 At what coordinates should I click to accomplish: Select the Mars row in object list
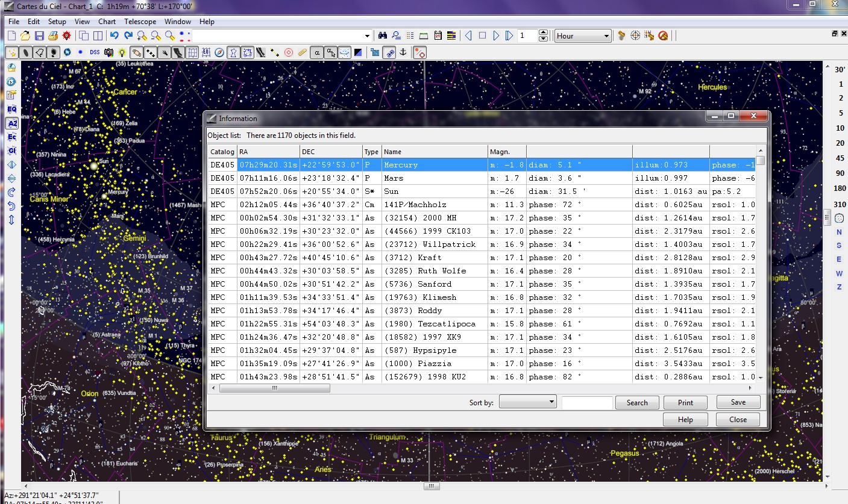click(482, 178)
